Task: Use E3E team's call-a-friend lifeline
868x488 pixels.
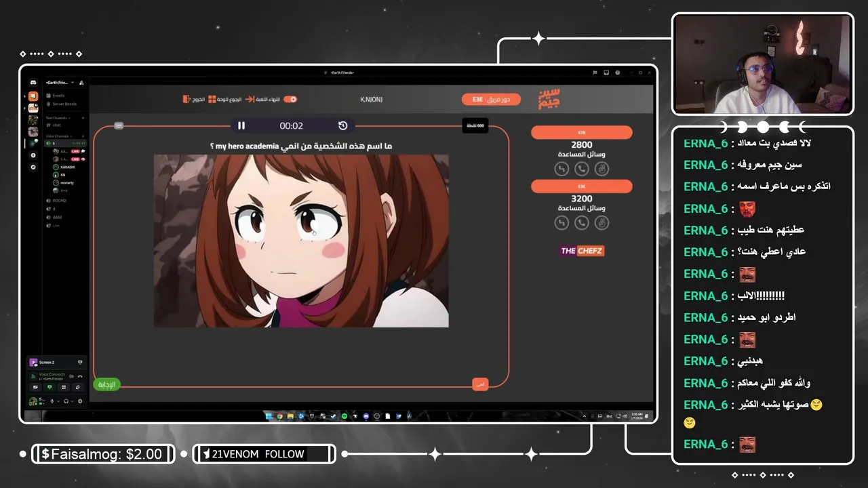Action: click(x=582, y=222)
